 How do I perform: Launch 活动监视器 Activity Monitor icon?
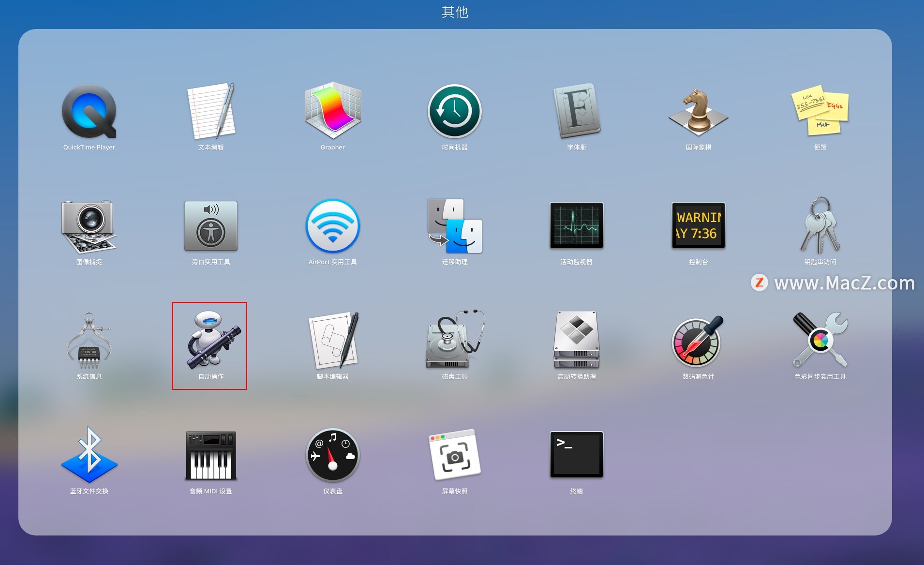click(x=577, y=225)
